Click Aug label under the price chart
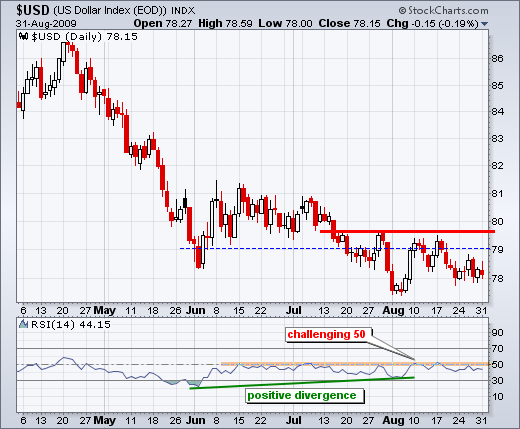 coord(394,311)
